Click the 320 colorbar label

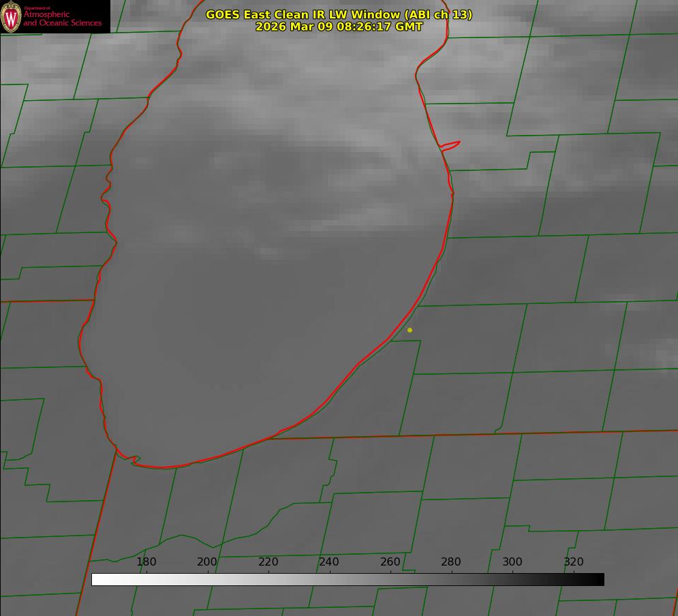tap(574, 562)
